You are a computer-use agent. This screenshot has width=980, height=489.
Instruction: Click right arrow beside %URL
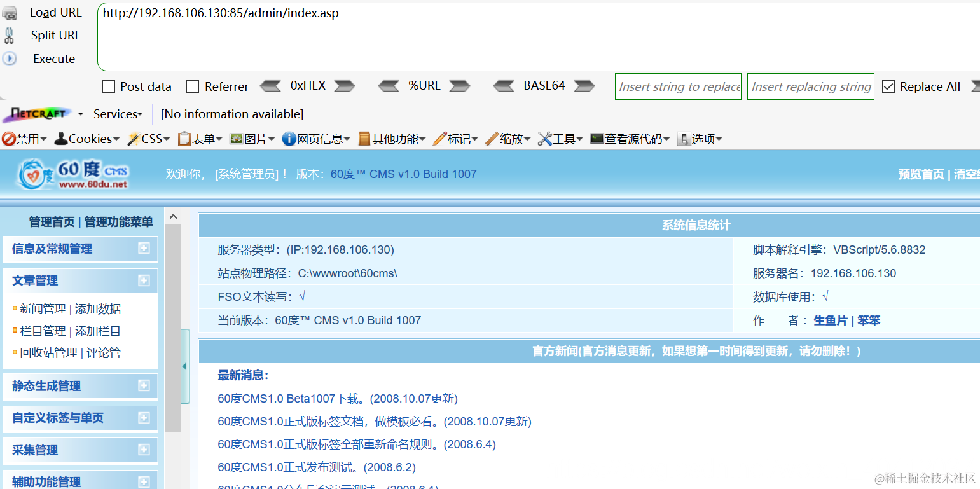pyautogui.click(x=459, y=86)
